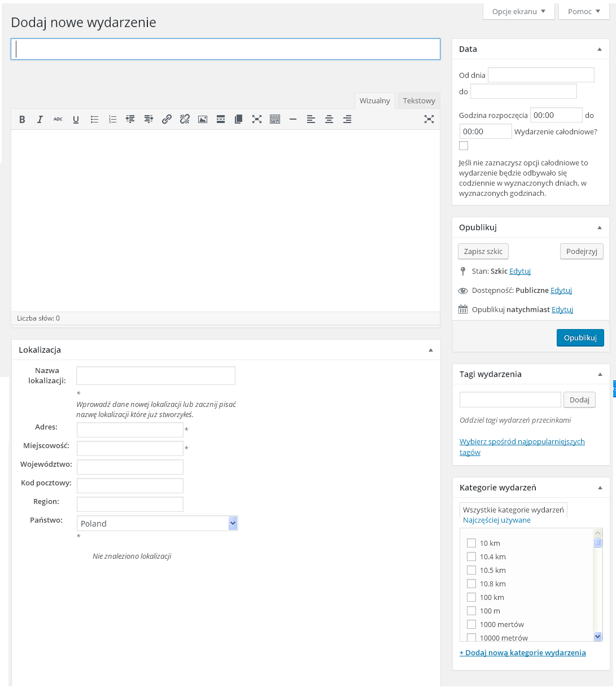Click the Nazwa lokalizacji input field
This screenshot has height=688, width=616.
pos(156,375)
